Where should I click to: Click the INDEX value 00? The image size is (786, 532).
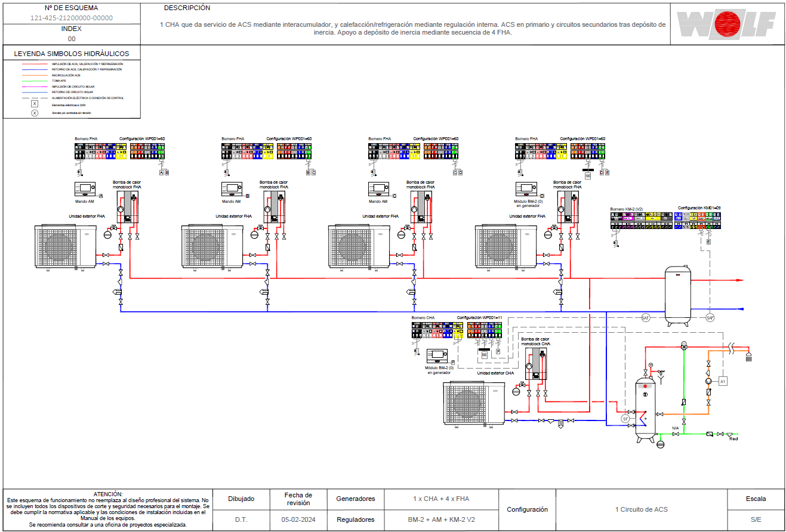[x=72, y=39]
